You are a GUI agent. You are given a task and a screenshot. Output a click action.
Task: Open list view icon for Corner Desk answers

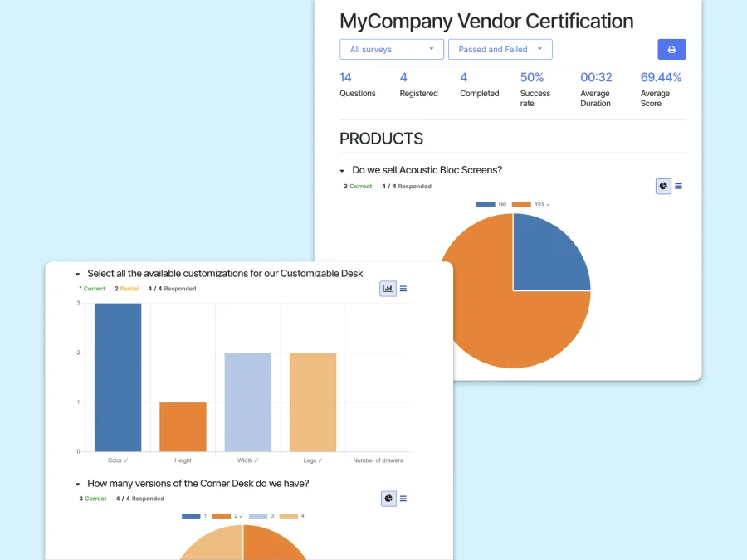tap(403, 498)
